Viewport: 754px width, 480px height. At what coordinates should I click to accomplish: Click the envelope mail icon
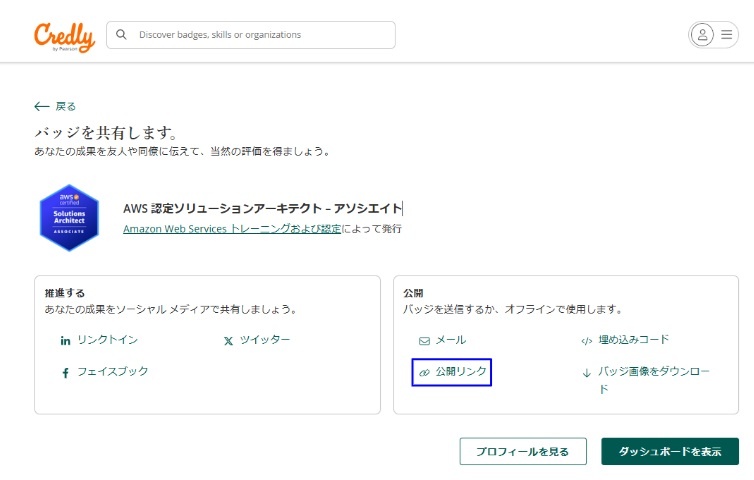(x=424, y=341)
